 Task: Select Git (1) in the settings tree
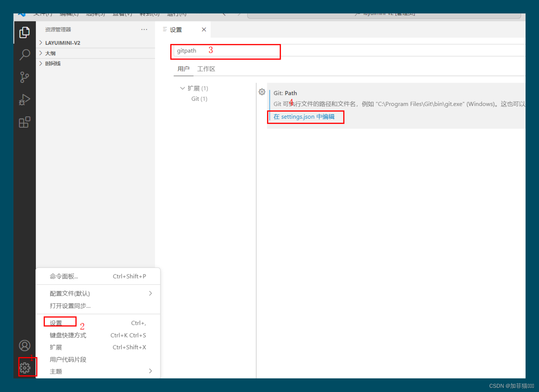pyautogui.click(x=199, y=99)
